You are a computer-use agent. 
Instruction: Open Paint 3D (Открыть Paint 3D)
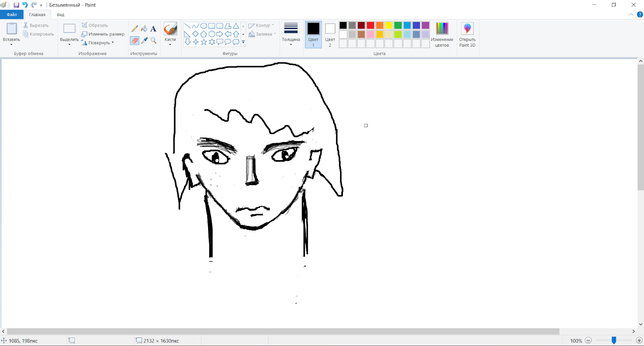pos(467,35)
